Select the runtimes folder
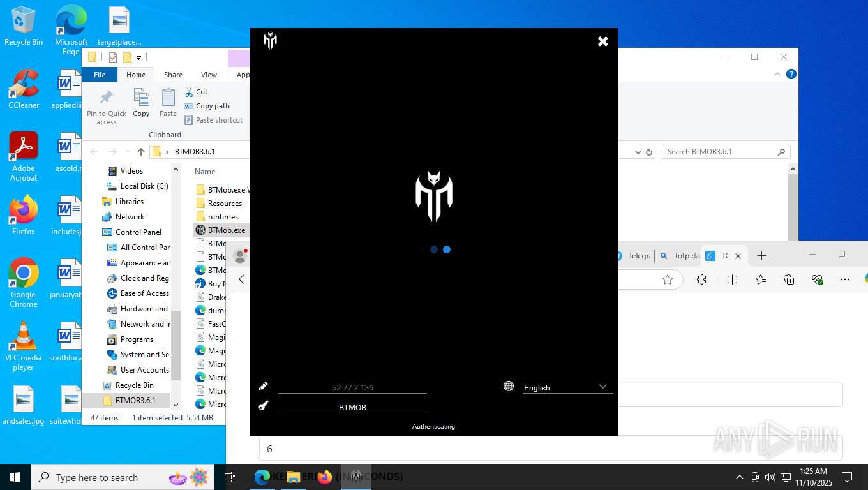Image resolution: width=868 pixels, height=490 pixels. (x=217, y=217)
